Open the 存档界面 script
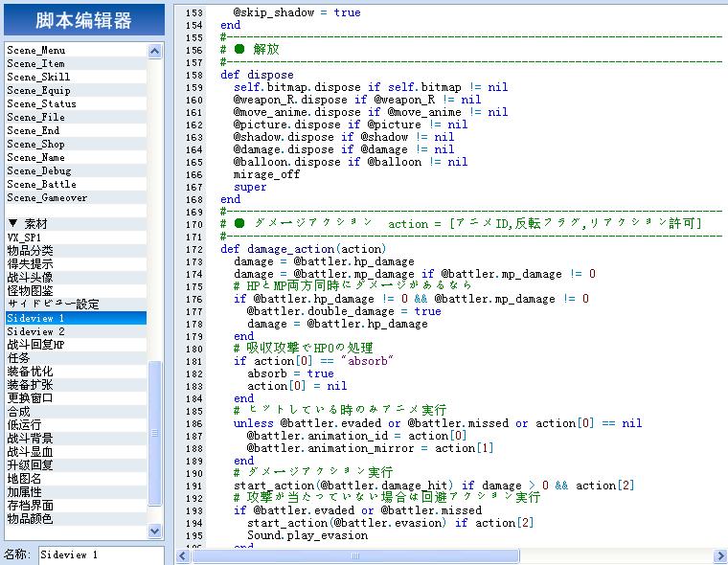728x565 pixels. [x=76, y=506]
